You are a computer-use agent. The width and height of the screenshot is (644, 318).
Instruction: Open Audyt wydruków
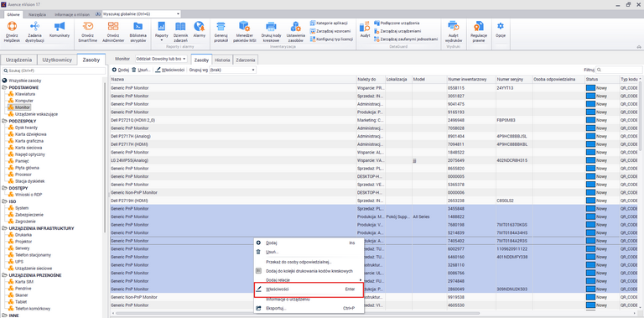coord(454,32)
